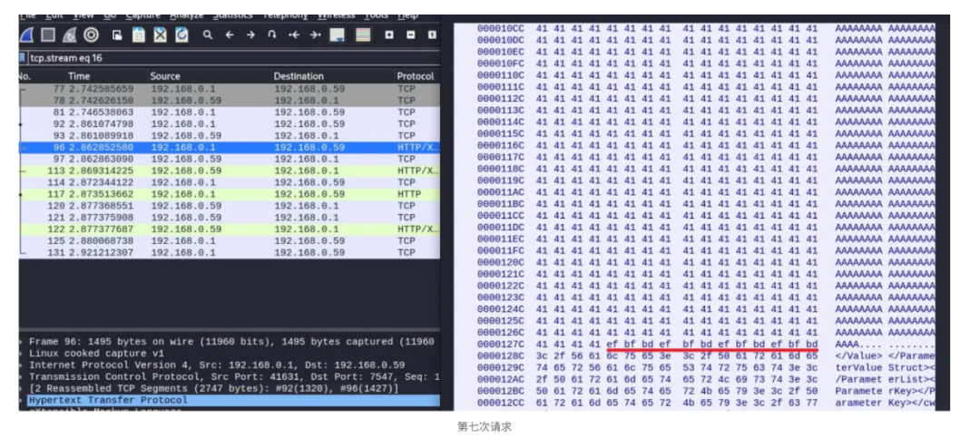
Task: Select packet 120 at time 2.877368551
Action: click(230, 206)
